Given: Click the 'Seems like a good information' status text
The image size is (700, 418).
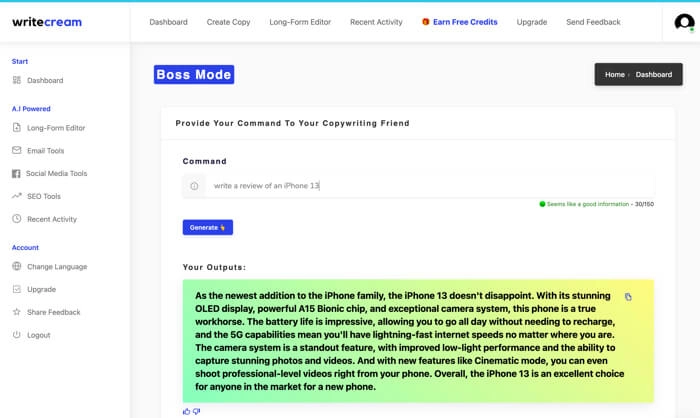Looking at the screenshot, I should point(588,204).
